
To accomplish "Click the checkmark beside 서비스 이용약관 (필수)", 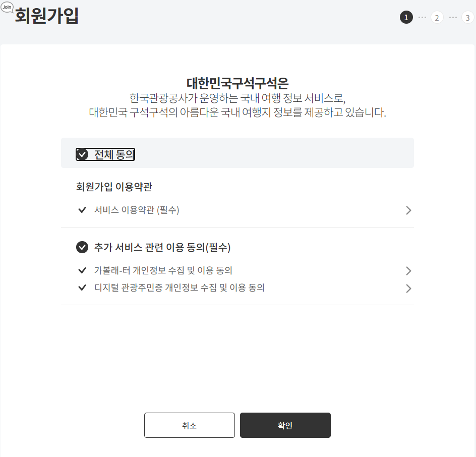I will click(82, 210).
